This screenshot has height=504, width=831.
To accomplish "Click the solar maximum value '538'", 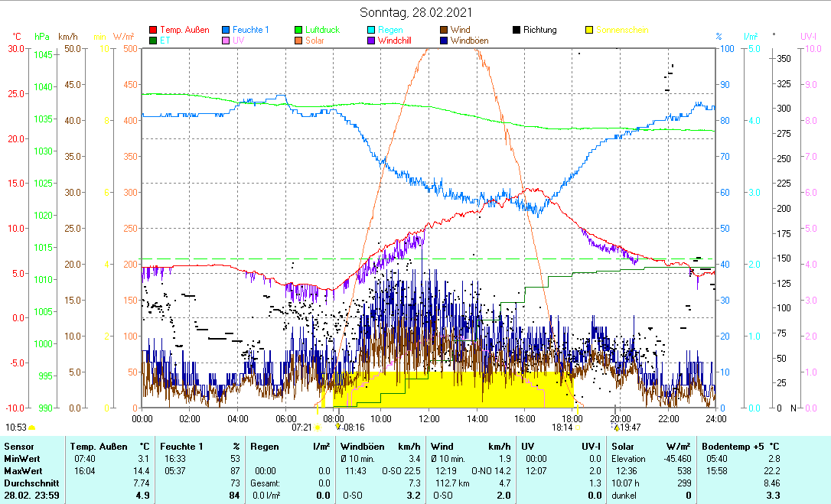I will [684, 471].
